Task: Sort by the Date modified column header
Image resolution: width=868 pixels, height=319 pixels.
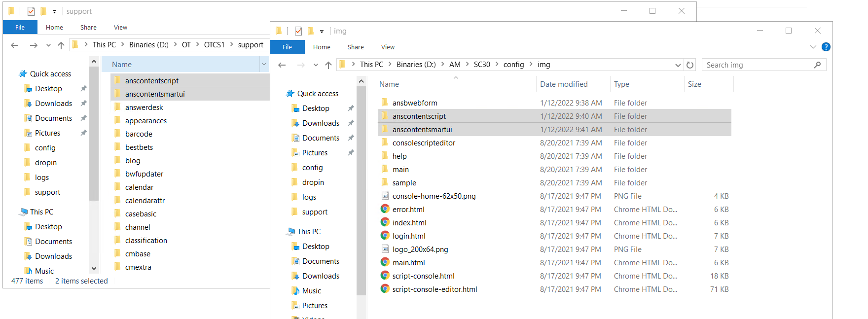Action: pos(564,84)
